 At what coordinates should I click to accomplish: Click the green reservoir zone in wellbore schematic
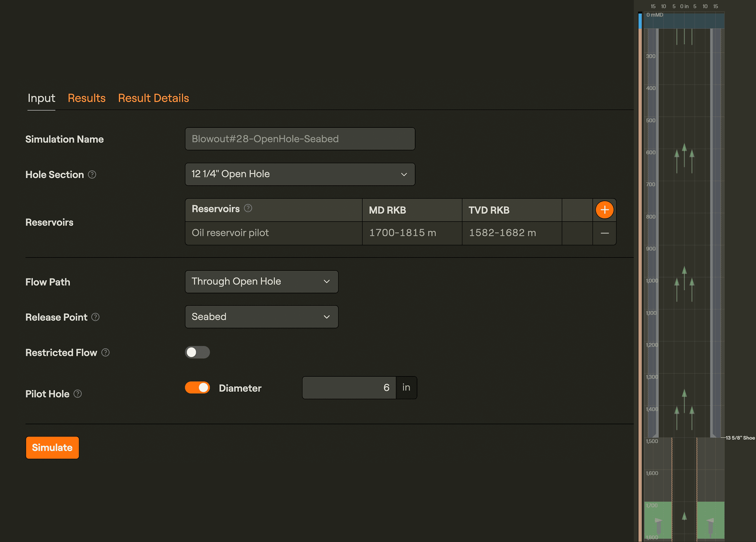click(658, 520)
